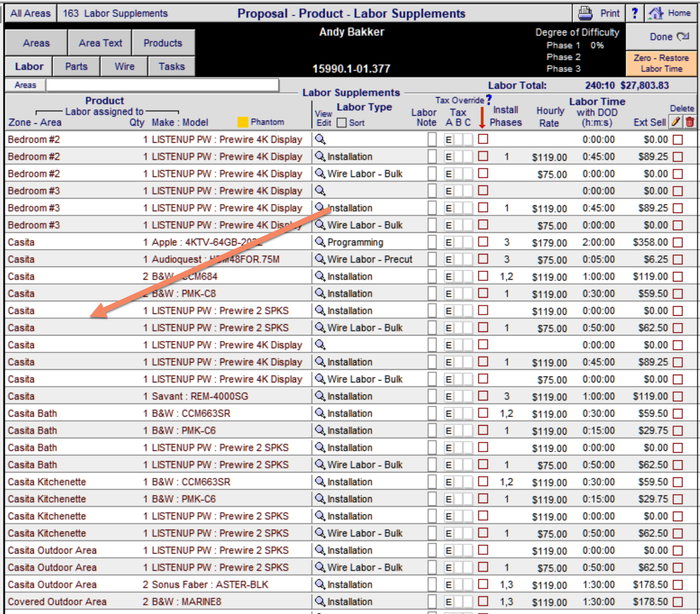Switch to the Tasks tab
Screen dimensions: 700x614
coord(172,66)
